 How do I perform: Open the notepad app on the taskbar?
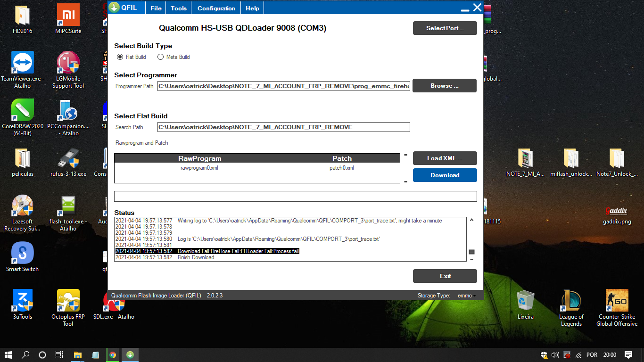coord(95,355)
